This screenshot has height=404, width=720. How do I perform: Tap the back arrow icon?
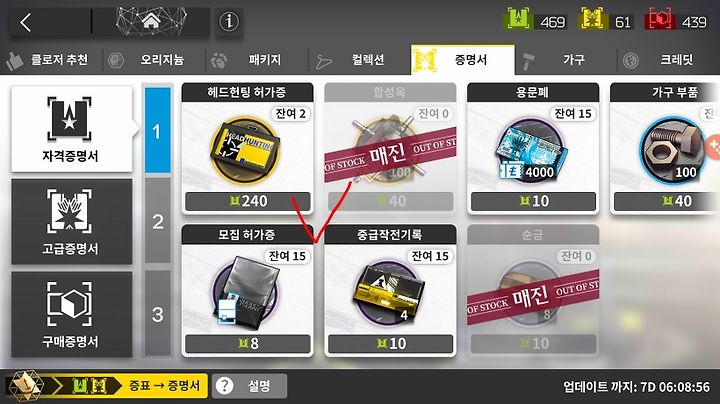[26, 22]
